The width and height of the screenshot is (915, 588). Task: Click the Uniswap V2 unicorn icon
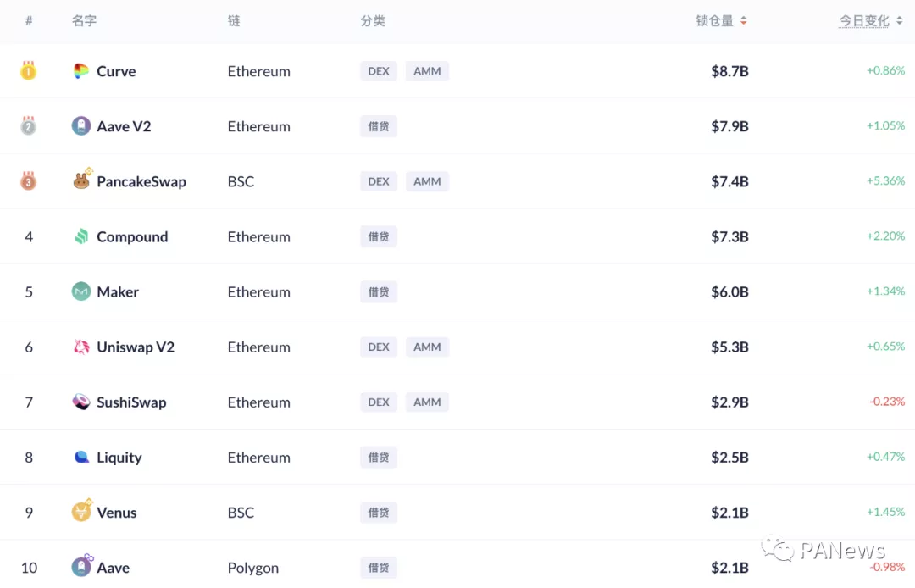[x=81, y=347]
